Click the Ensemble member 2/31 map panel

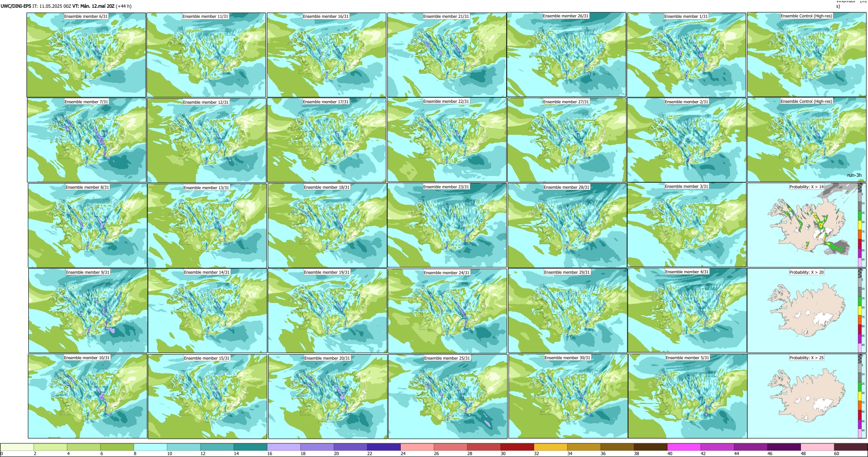click(687, 140)
